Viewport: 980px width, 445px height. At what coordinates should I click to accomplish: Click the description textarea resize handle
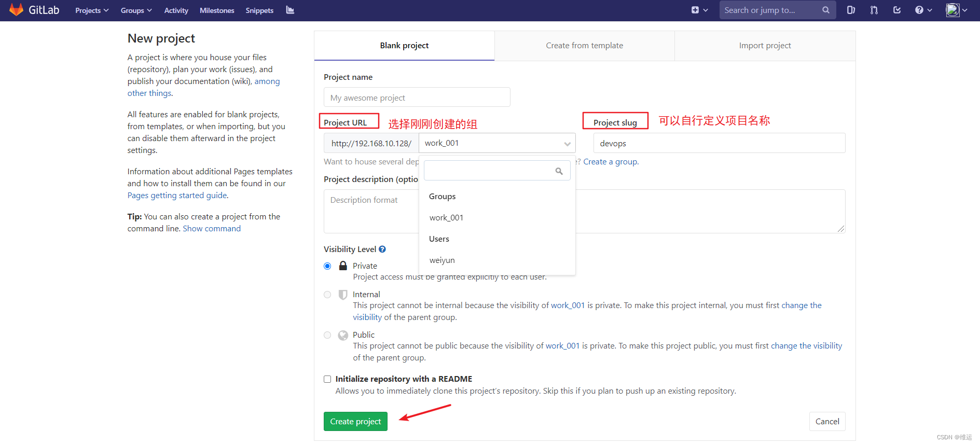pyautogui.click(x=841, y=229)
